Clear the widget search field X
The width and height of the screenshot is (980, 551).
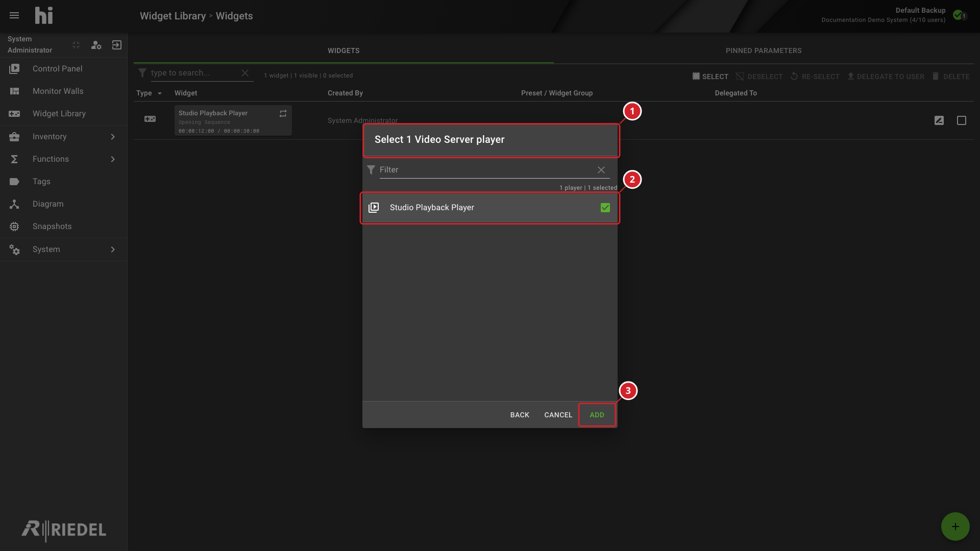click(x=245, y=73)
